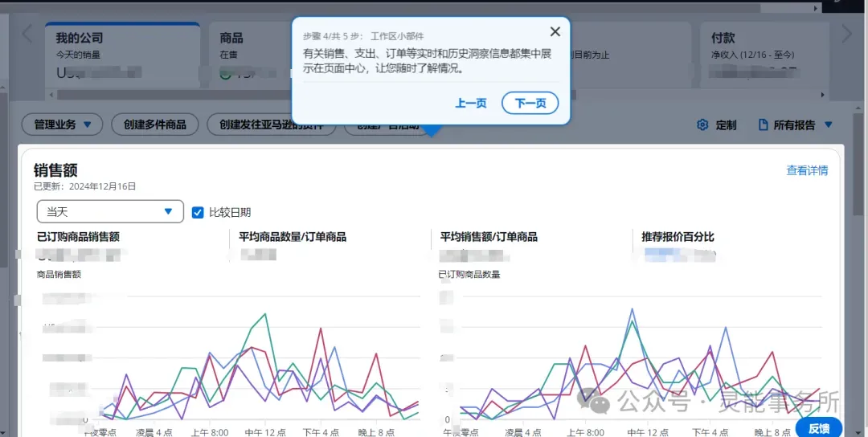The width and height of the screenshot is (868, 437).
Task: Select the 我的公司 card
Action: point(122,55)
